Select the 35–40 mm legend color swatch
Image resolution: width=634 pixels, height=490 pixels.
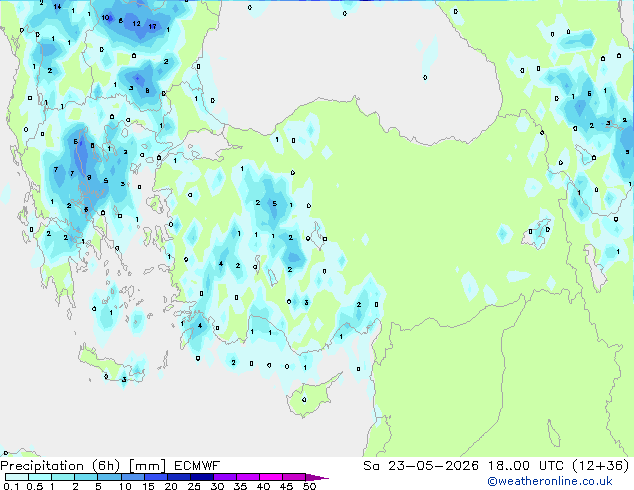[x=247, y=477]
